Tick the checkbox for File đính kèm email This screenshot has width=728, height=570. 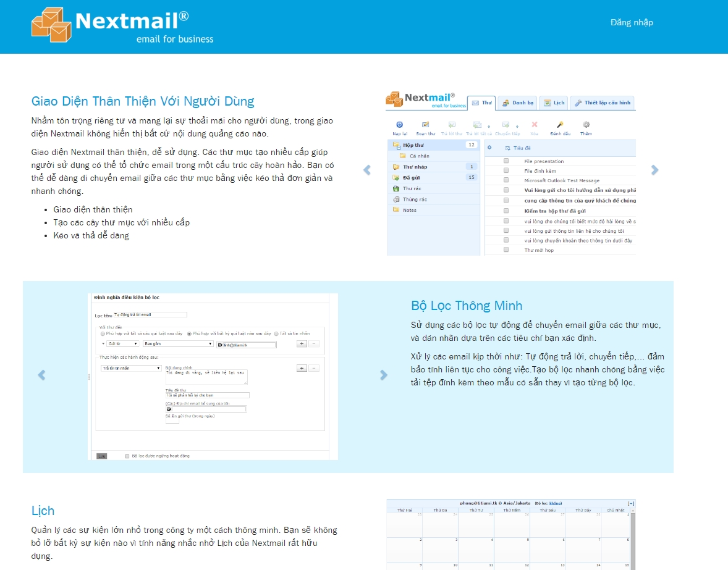pyautogui.click(x=506, y=170)
